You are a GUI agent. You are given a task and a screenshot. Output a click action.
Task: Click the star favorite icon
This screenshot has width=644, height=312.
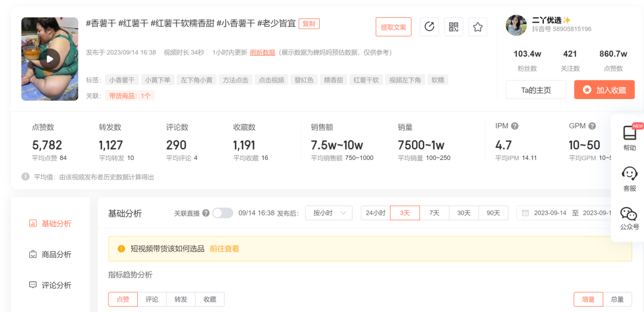478,27
